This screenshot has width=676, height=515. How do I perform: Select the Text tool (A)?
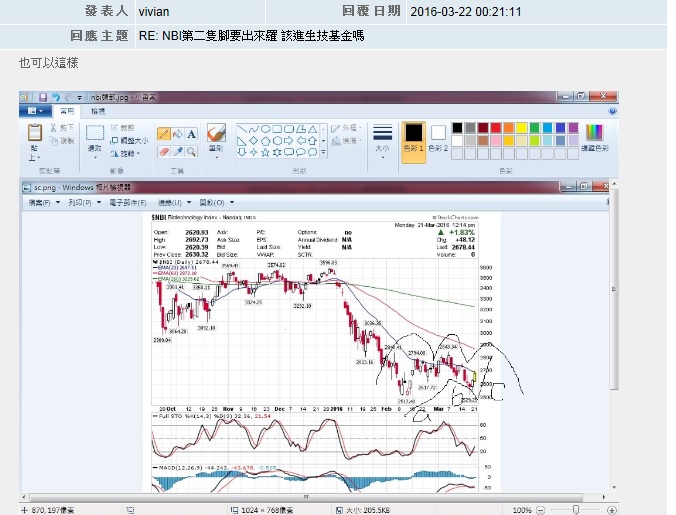pyautogui.click(x=191, y=134)
